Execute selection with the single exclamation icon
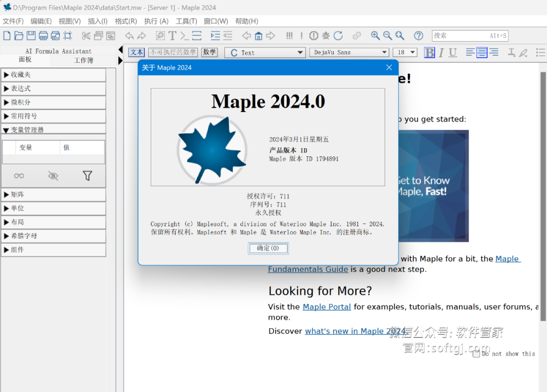Viewport: 547px width, 392px height. [x=301, y=35]
